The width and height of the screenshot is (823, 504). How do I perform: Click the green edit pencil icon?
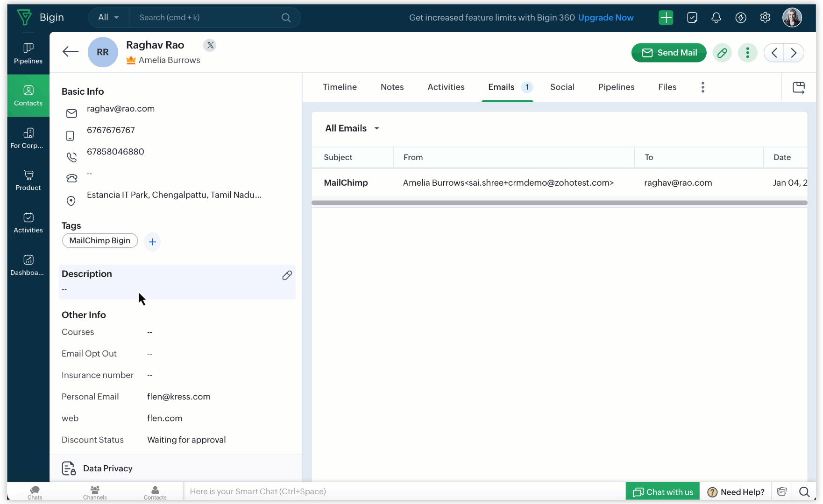[x=722, y=53]
